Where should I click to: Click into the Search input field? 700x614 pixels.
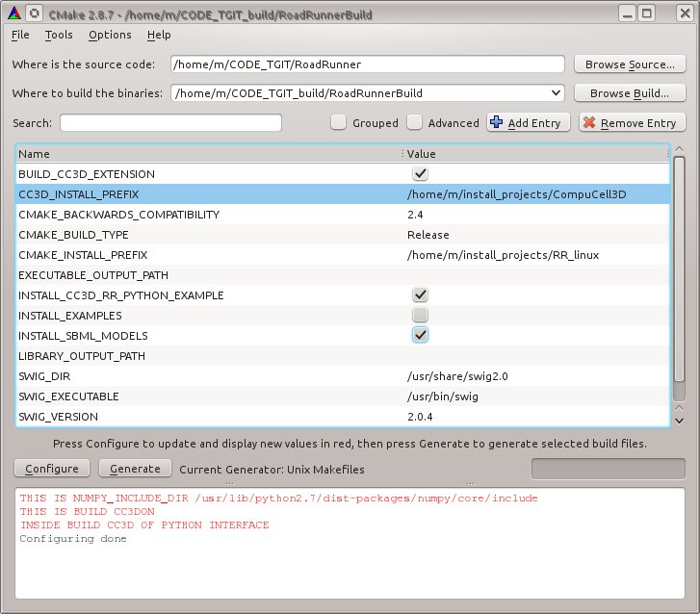(170, 122)
